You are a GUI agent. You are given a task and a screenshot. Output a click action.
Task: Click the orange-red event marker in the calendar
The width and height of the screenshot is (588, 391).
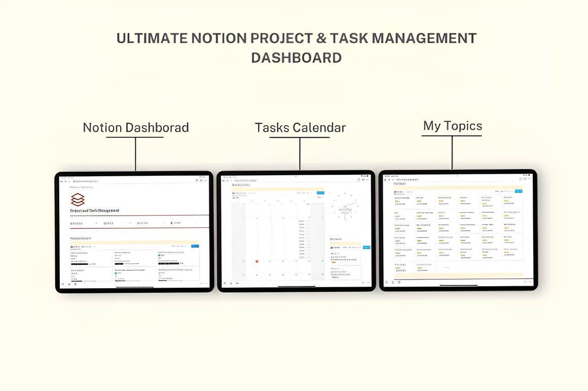(257, 261)
